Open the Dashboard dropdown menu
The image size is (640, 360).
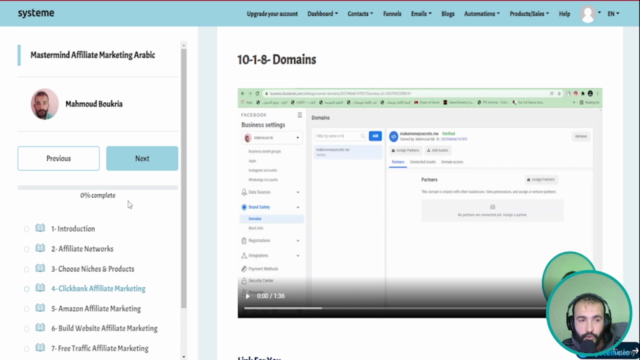click(322, 14)
